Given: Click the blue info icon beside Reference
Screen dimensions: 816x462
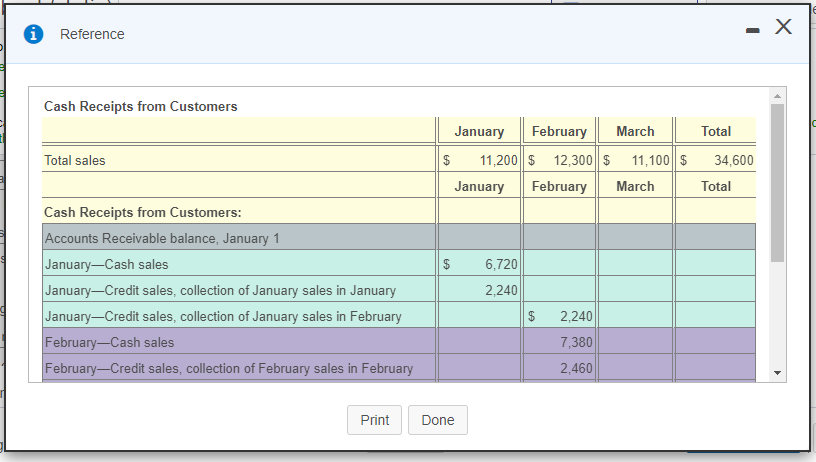Looking at the screenshot, I should [x=33, y=34].
